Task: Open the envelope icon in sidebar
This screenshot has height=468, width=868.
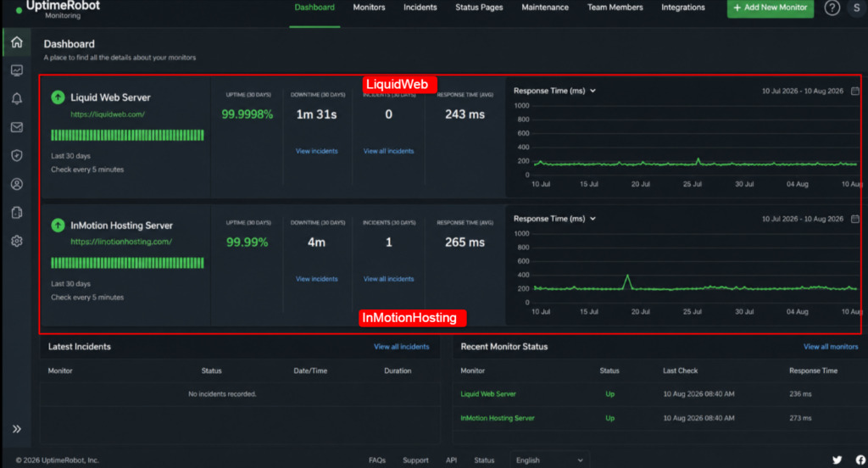Action: click(x=17, y=127)
